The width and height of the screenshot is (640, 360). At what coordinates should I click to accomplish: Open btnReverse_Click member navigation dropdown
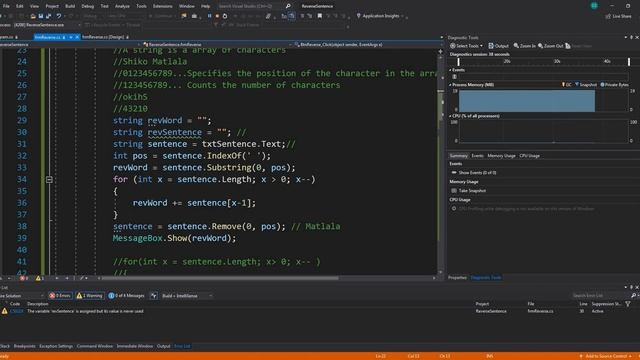click(x=367, y=44)
